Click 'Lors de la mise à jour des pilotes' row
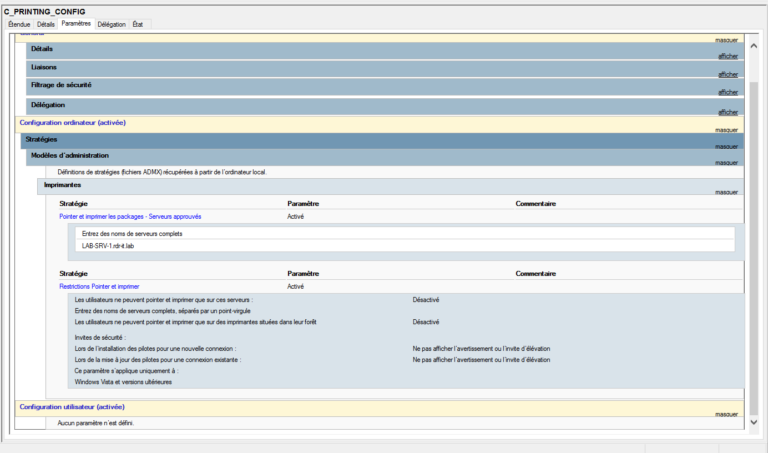The height and width of the screenshot is (453, 768). click(312, 359)
